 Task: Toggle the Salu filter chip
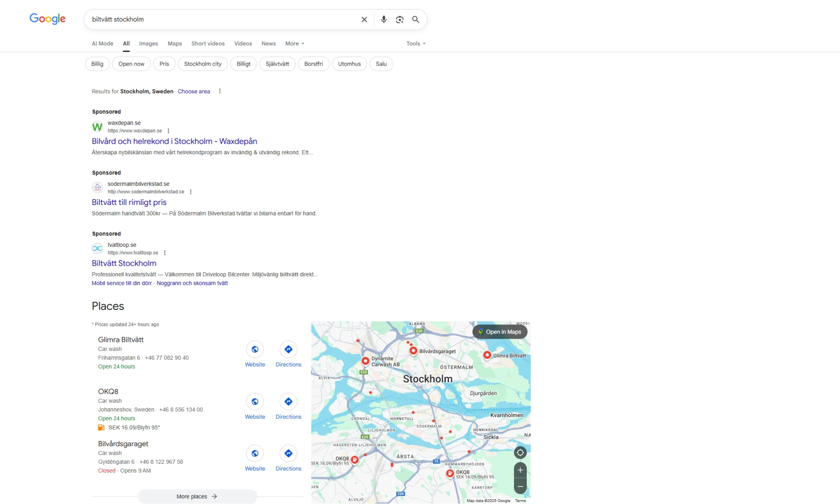pos(381,64)
